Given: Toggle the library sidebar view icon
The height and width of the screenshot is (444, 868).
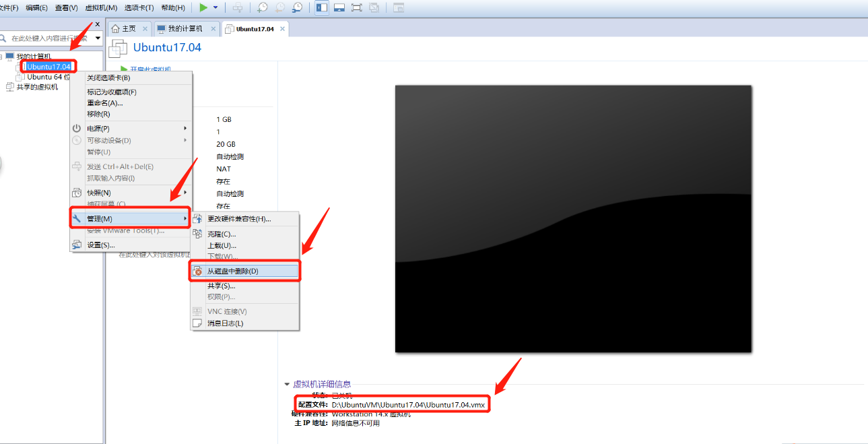Looking at the screenshot, I should tap(321, 7).
